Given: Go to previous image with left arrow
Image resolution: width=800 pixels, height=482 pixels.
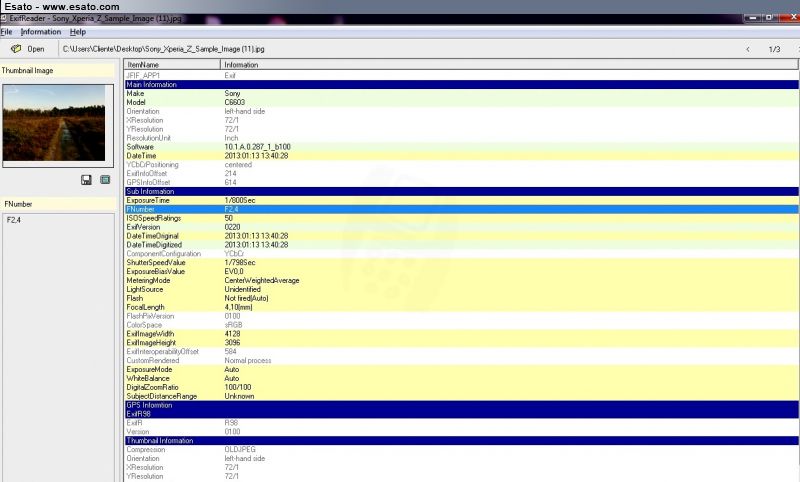Looking at the screenshot, I should [747, 49].
